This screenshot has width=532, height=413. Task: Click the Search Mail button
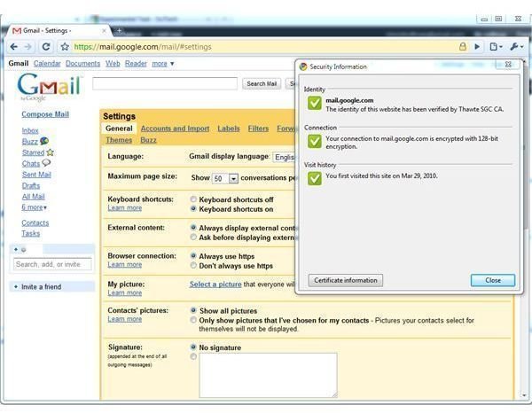[262, 84]
